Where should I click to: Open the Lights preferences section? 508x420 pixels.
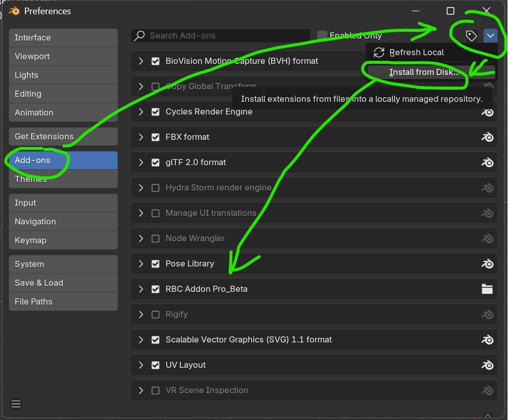coord(63,75)
